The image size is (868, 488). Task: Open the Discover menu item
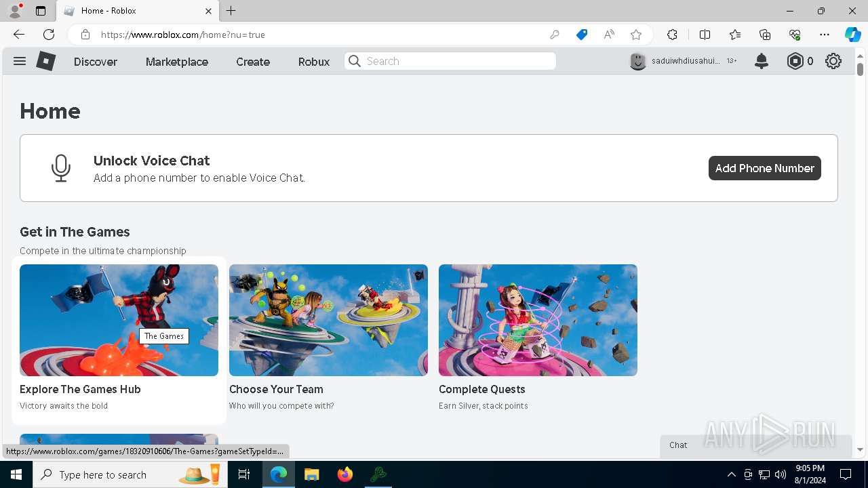pyautogui.click(x=96, y=62)
